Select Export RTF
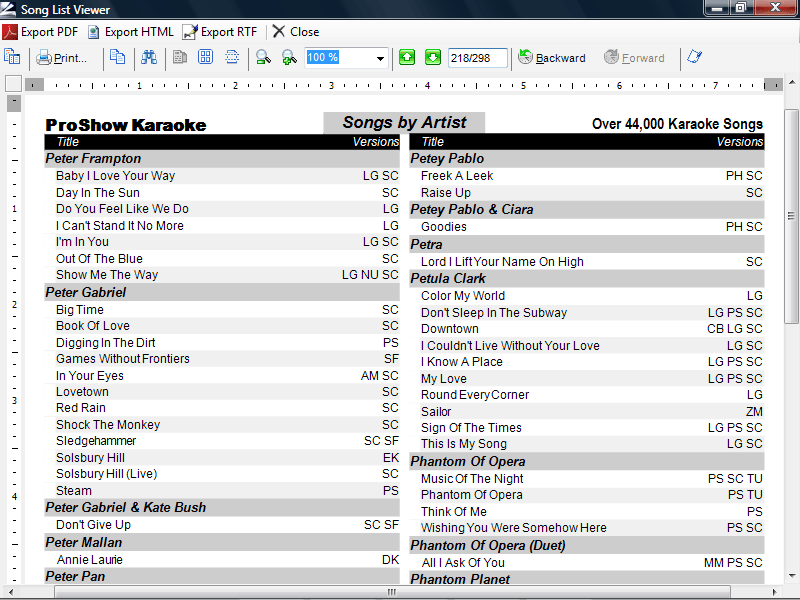 221,31
